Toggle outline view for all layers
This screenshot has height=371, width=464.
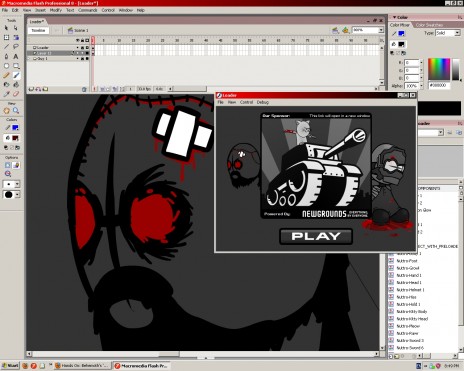(87, 40)
